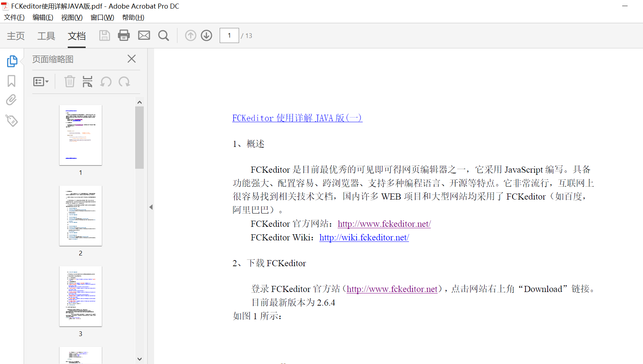Open the 文件(F) menu

[x=14, y=17]
